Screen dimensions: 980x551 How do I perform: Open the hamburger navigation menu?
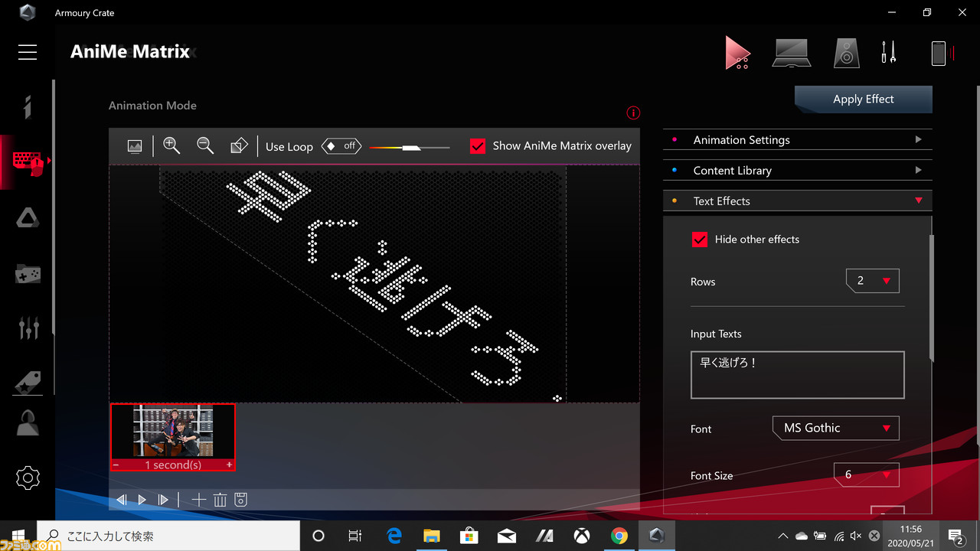coord(28,51)
